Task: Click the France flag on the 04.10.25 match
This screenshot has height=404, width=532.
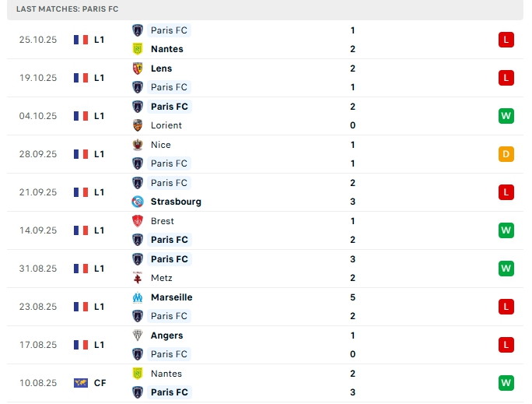Action: (x=81, y=116)
